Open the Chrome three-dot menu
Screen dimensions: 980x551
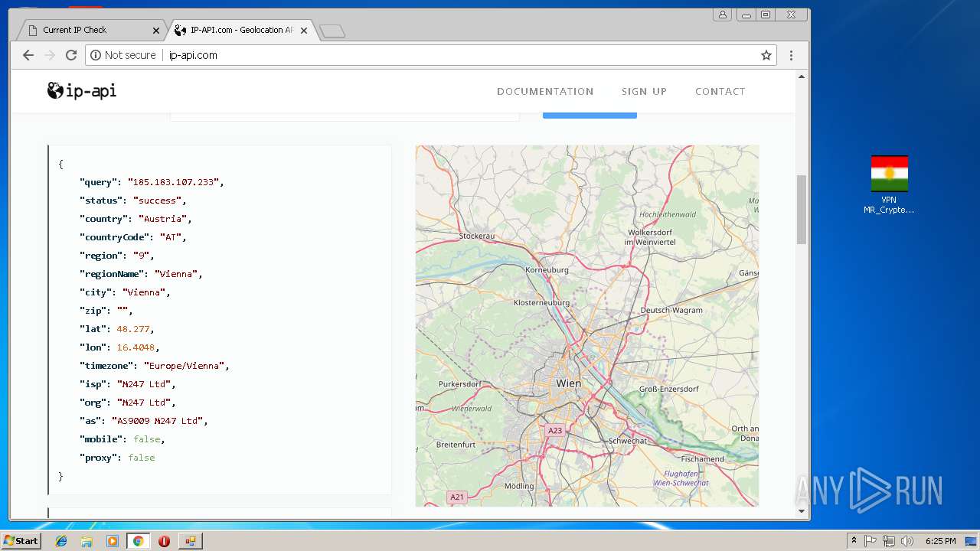pyautogui.click(x=791, y=55)
